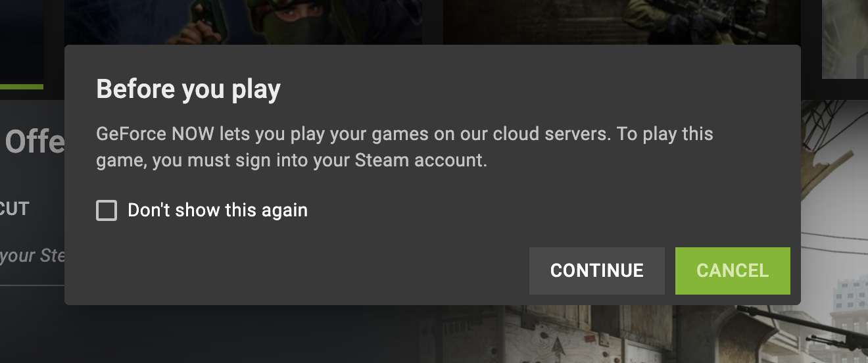Image resolution: width=868 pixels, height=363 pixels.
Task: Dismiss the dialog with the green CANCEL button
Action: pos(733,271)
